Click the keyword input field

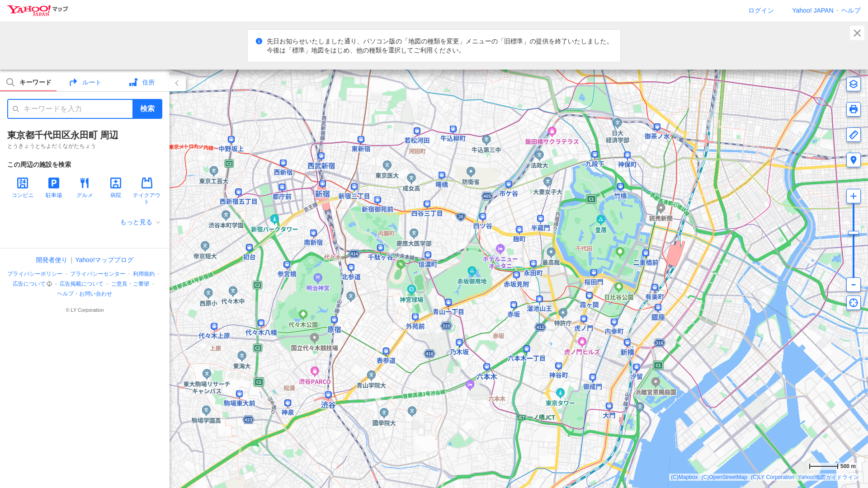click(70, 109)
